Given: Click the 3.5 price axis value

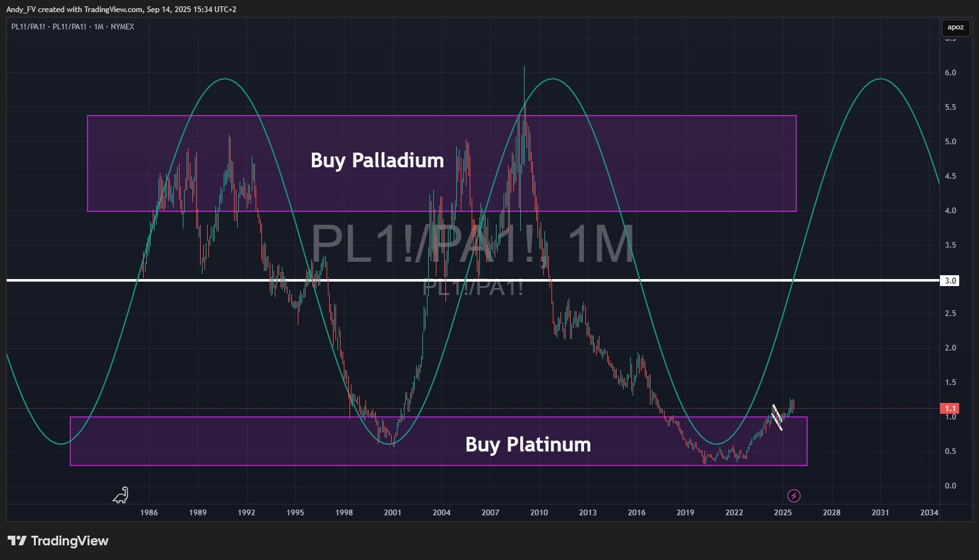Looking at the screenshot, I should tap(950, 245).
